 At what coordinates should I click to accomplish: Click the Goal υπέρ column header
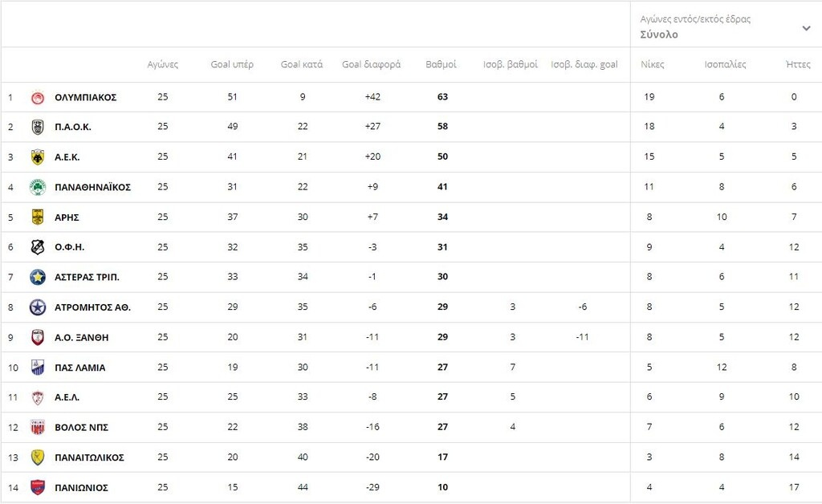[x=232, y=64]
